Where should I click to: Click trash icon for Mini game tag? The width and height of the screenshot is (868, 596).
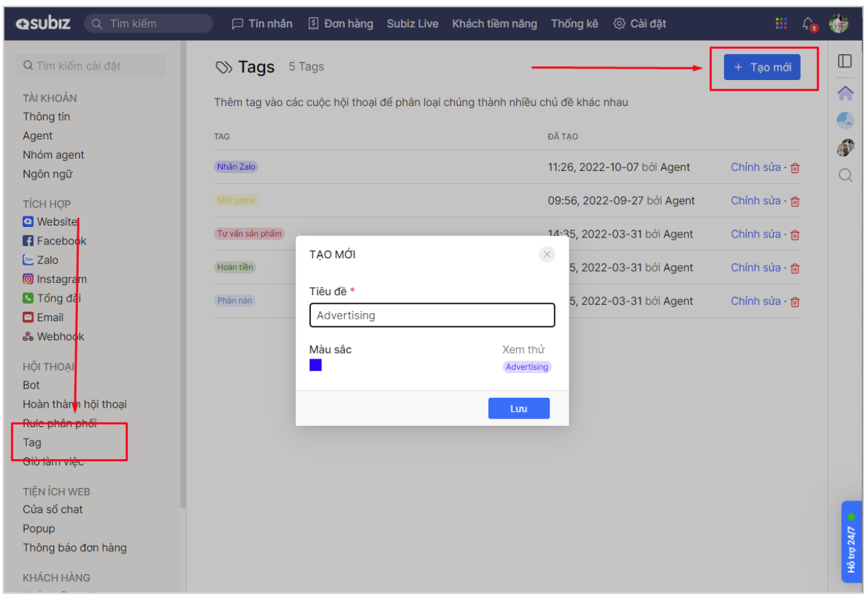pyautogui.click(x=795, y=201)
